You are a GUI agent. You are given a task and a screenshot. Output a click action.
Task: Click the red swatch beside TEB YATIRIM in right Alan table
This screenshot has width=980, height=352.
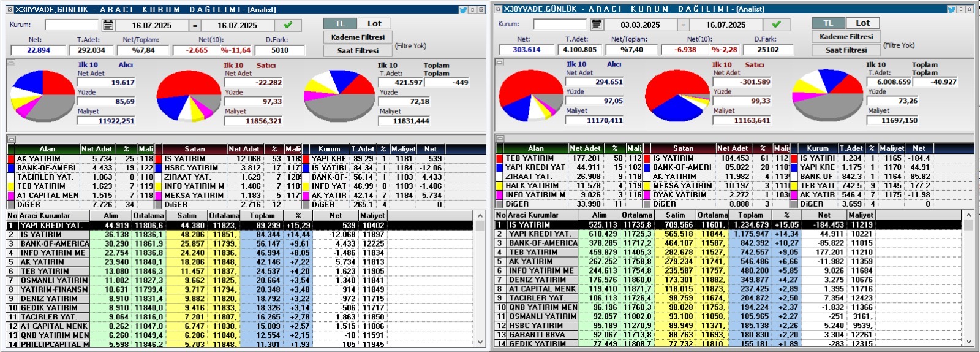(x=500, y=158)
